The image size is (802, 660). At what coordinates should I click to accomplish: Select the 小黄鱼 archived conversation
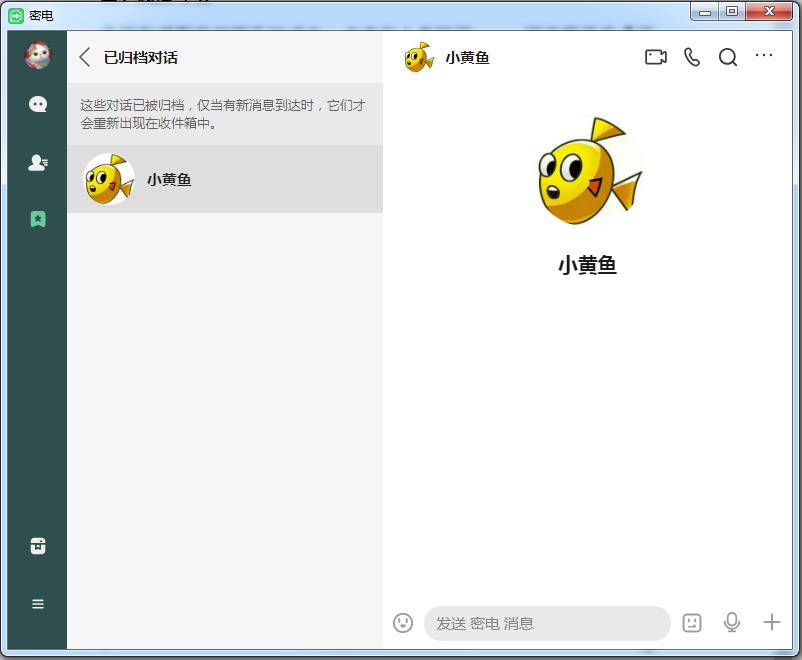coord(225,180)
